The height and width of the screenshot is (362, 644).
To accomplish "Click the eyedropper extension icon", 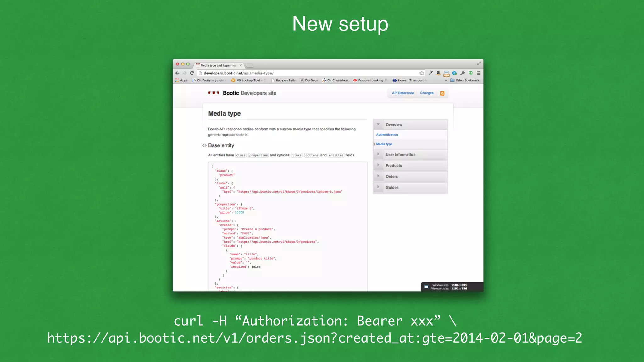I will pyautogui.click(x=430, y=73).
